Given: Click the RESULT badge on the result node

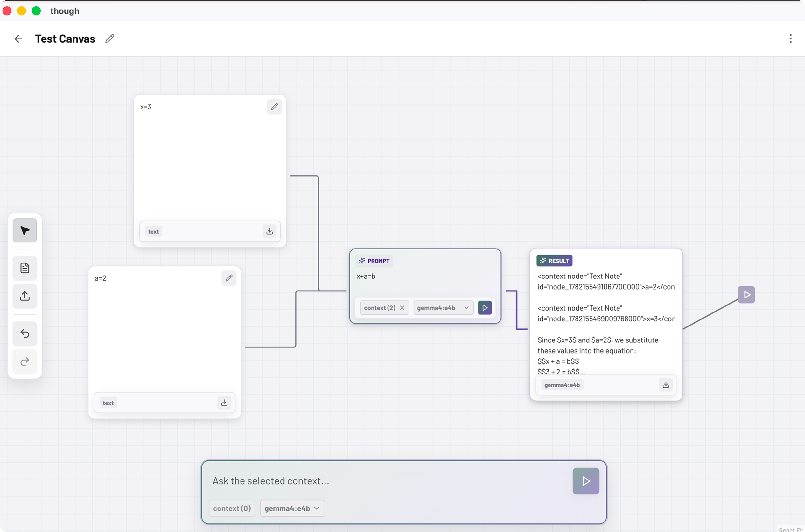Looking at the screenshot, I should tap(554, 261).
